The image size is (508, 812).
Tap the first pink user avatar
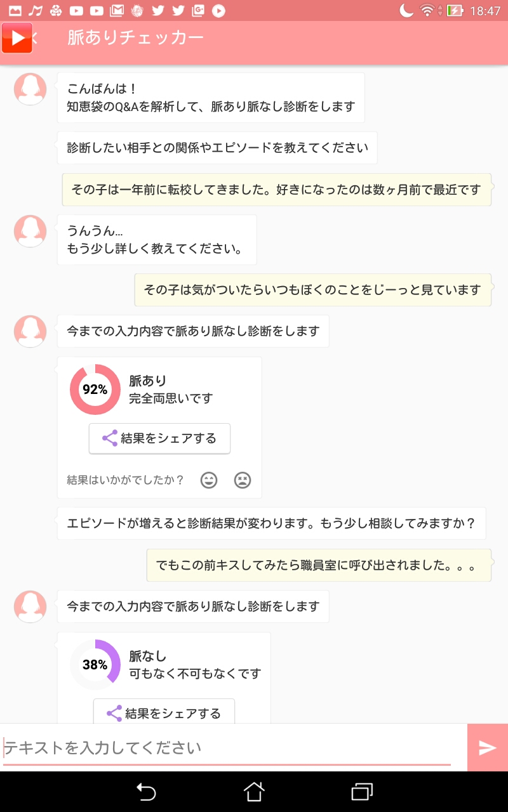click(30, 89)
